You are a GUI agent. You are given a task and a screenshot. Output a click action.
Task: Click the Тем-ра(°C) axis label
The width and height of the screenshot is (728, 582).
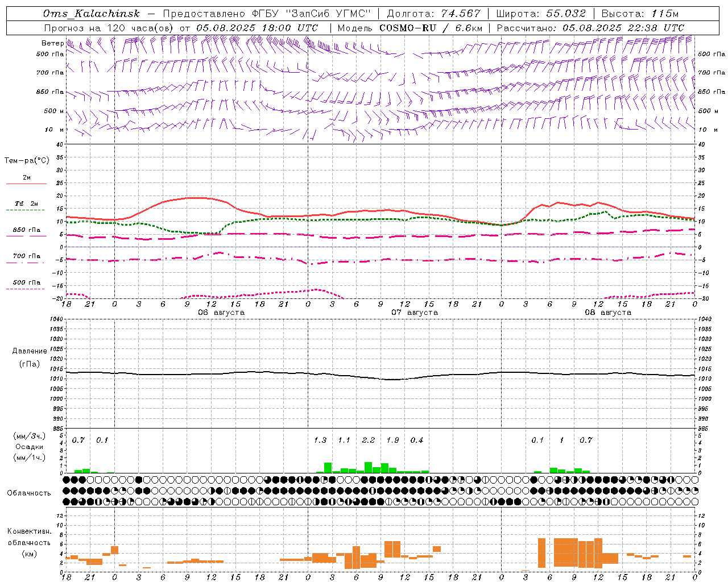pyautogui.click(x=27, y=160)
